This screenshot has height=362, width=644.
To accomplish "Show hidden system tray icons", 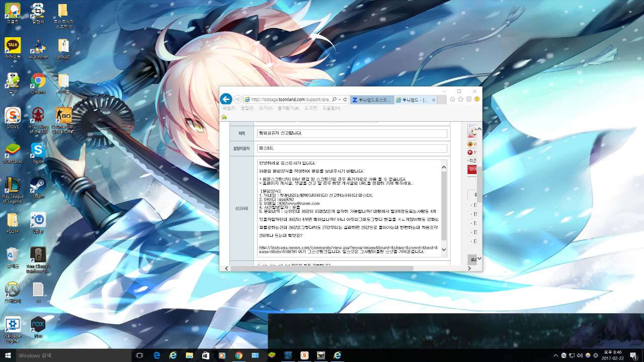I will point(555,355).
